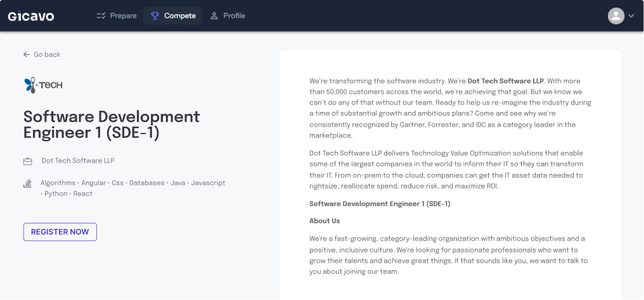
Task: Click the Angular skill tag
Action: click(x=94, y=183)
